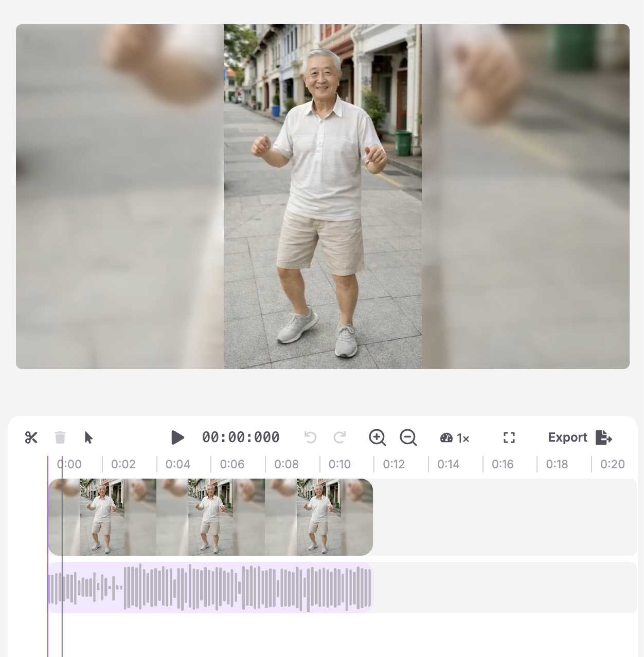Screen dimensions: 644x657
Task: Undo the last edit
Action: tap(310, 437)
